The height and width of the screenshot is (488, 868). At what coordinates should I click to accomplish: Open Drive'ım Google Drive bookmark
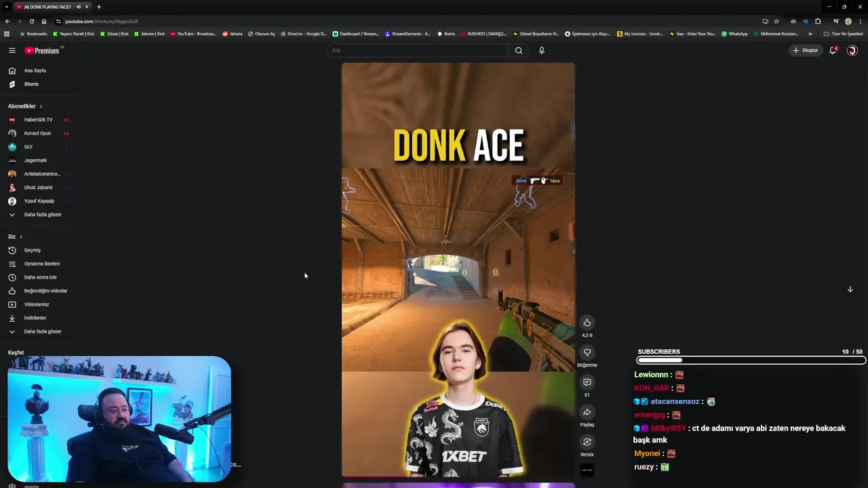[x=303, y=33]
